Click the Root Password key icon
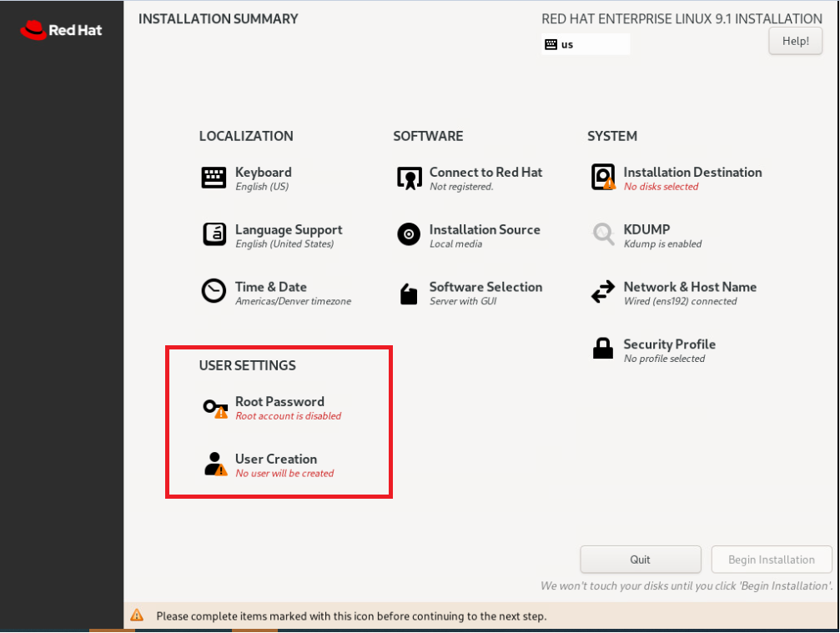This screenshot has width=840, height=633. (x=215, y=408)
